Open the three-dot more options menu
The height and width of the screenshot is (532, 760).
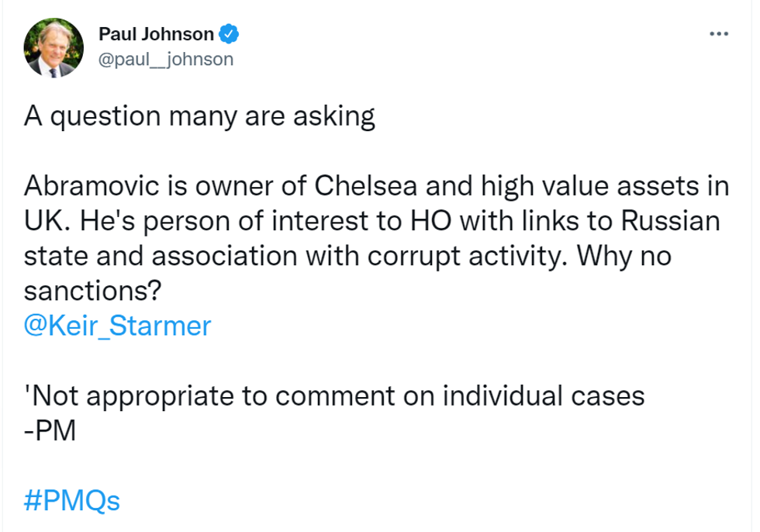[719, 34]
